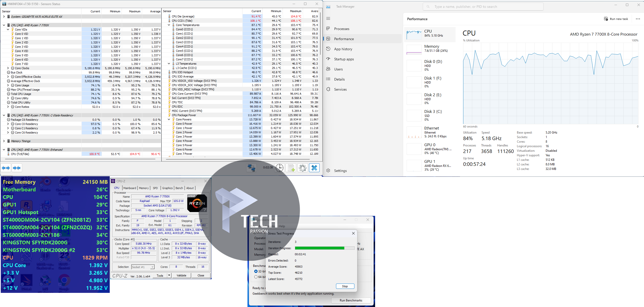Screen dimensions: 644x307
Task: Click HWiNFO log file plus icon
Action: pos(291,168)
